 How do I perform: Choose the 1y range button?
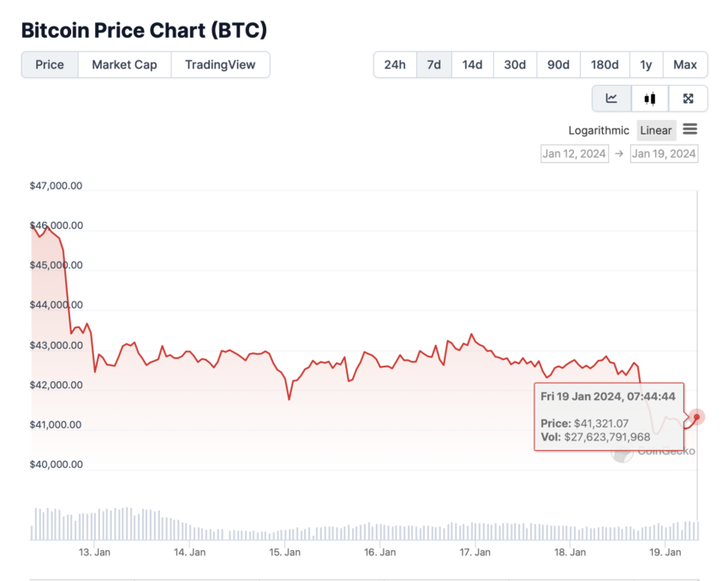pos(647,64)
